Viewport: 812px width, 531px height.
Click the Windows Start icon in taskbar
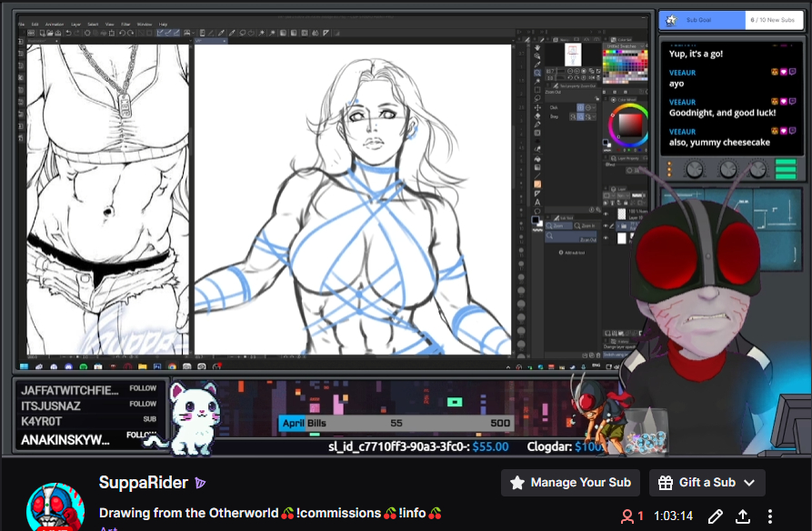(x=23, y=367)
